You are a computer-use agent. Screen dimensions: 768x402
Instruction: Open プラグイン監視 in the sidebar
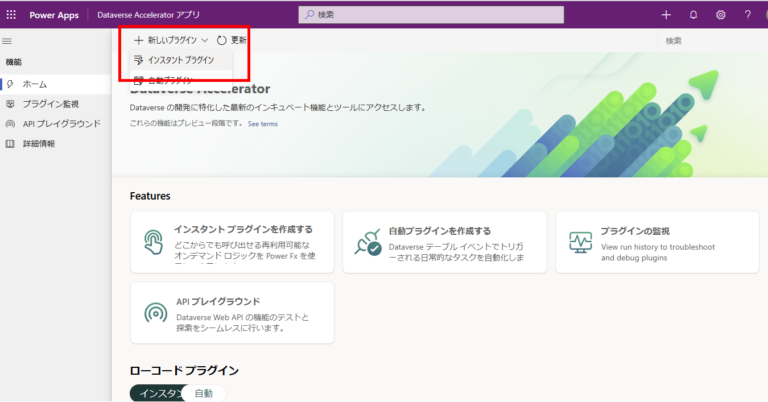click(50, 104)
